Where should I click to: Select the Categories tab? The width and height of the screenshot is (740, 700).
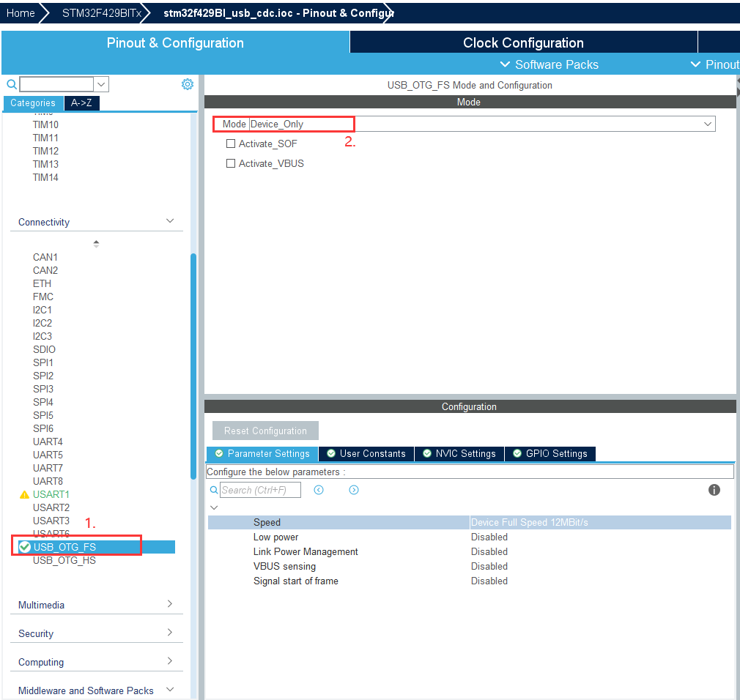(x=33, y=103)
